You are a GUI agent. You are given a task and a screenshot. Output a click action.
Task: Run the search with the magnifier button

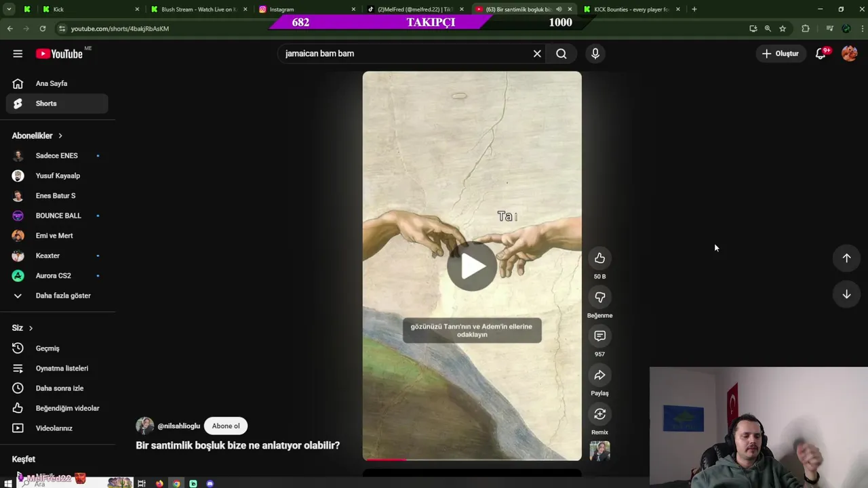561,54
